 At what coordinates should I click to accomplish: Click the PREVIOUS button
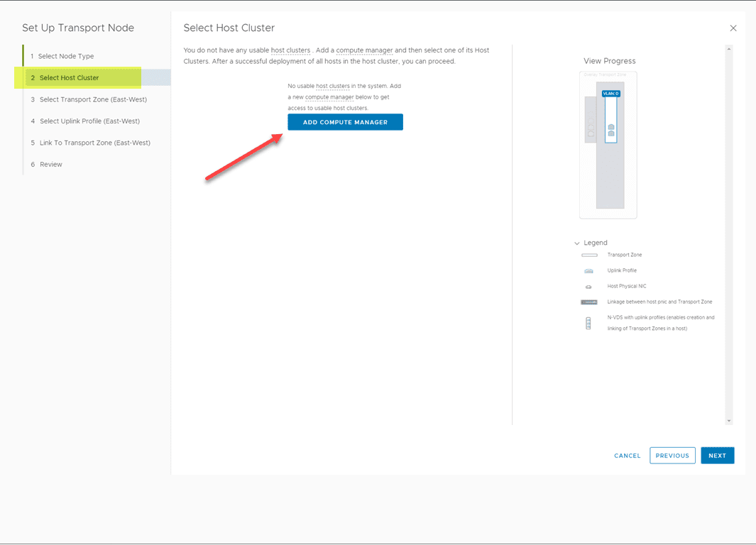(672, 455)
